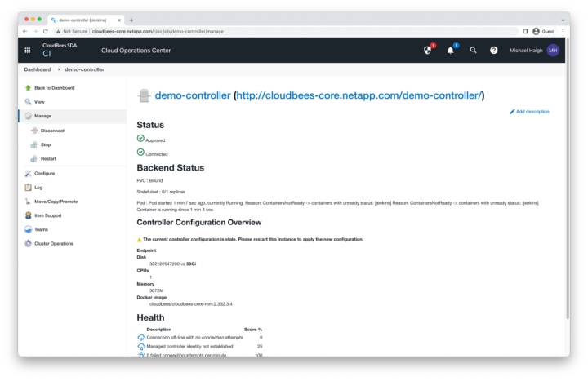The image size is (588, 381).
Task: Open the help question mark icon
Action: pyautogui.click(x=494, y=50)
